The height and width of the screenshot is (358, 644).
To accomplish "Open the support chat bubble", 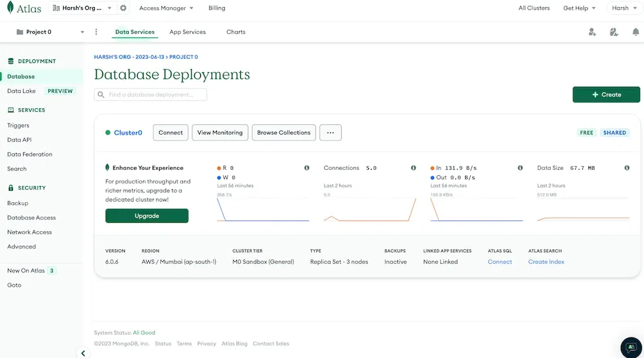I will click(x=631, y=347).
